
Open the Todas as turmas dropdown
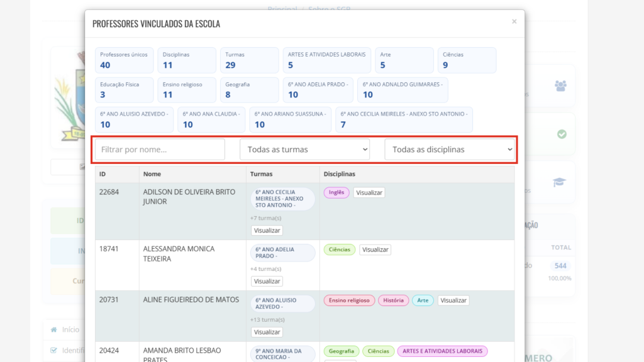(304, 150)
